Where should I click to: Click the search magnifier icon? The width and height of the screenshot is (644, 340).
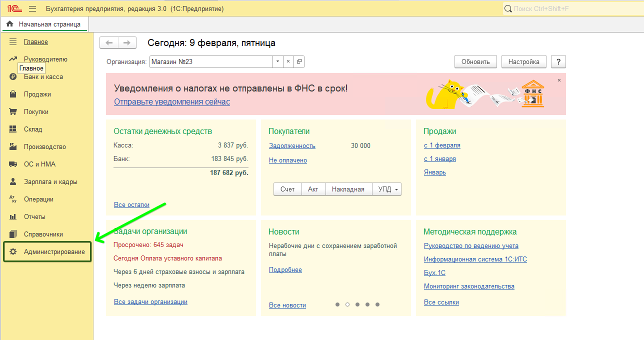point(508,8)
